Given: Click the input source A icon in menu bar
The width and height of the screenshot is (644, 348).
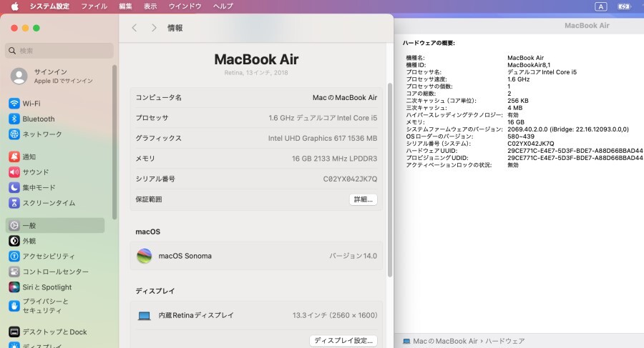Looking at the screenshot, I should point(601,6).
